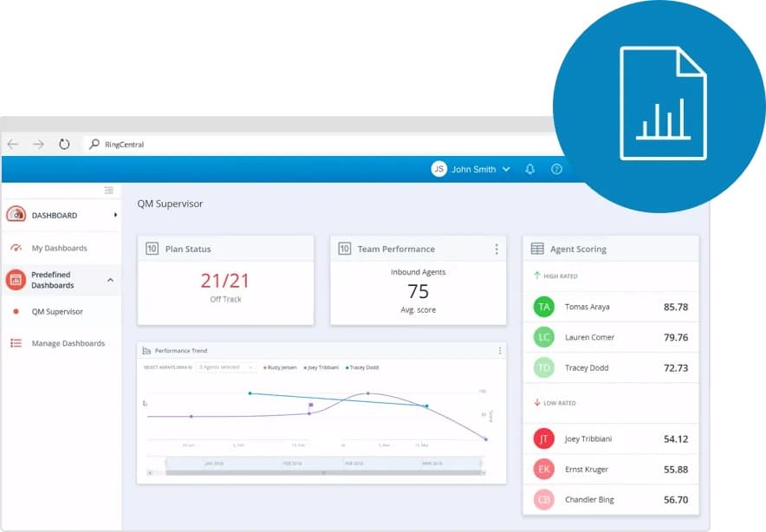Open the Team Performance options menu
The width and height of the screenshot is (766, 532).
tap(497, 249)
